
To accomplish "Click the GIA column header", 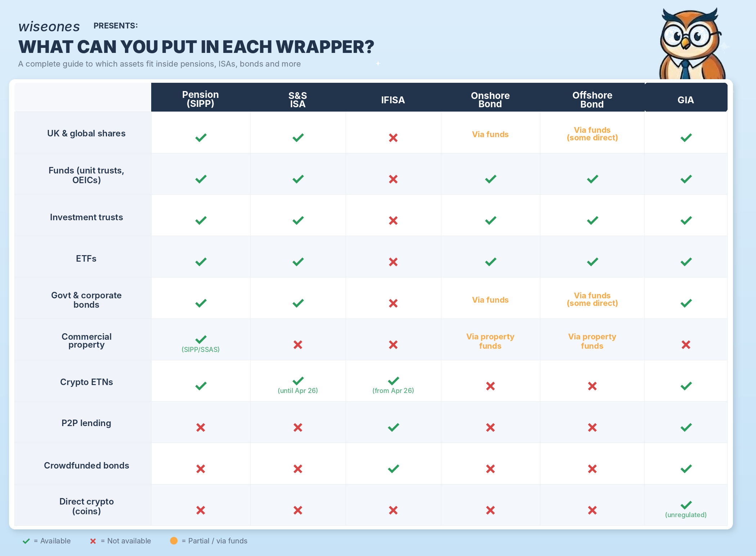I will 685,100.
